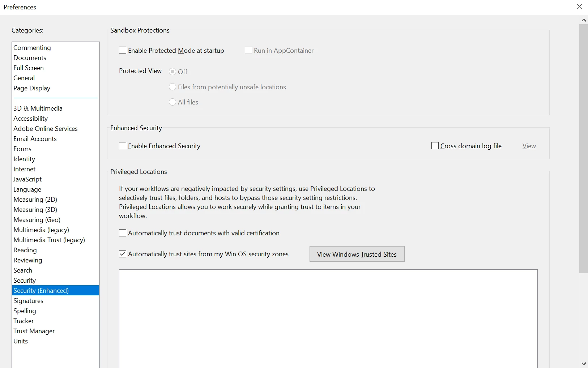The width and height of the screenshot is (588, 368).
Task: Open Measuring (2D) category
Action: (x=56, y=200)
